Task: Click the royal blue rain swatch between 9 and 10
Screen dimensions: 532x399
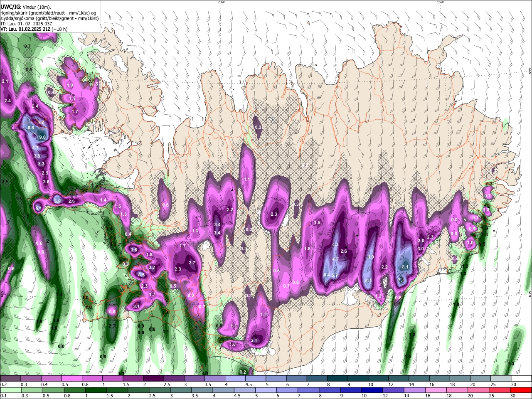Action: click(x=351, y=390)
